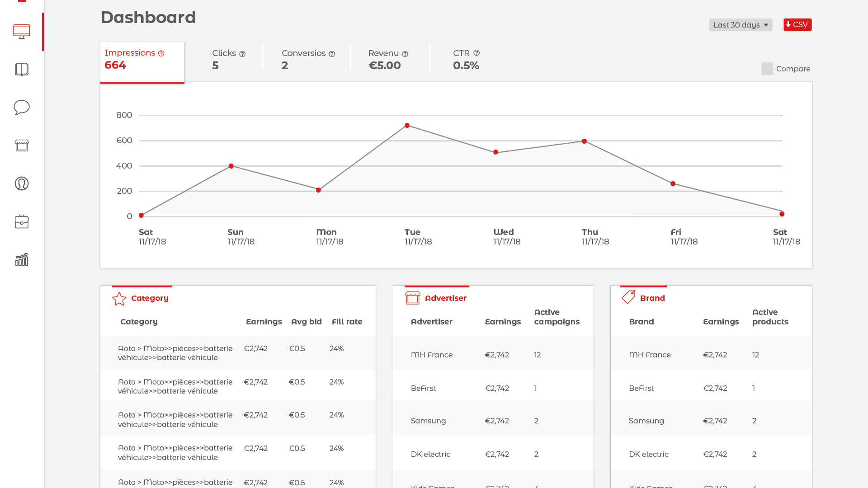Image resolution: width=868 pixels, height=488 pixels.
Task: Enable the Compare checkbox
Action: coord(767,69)
